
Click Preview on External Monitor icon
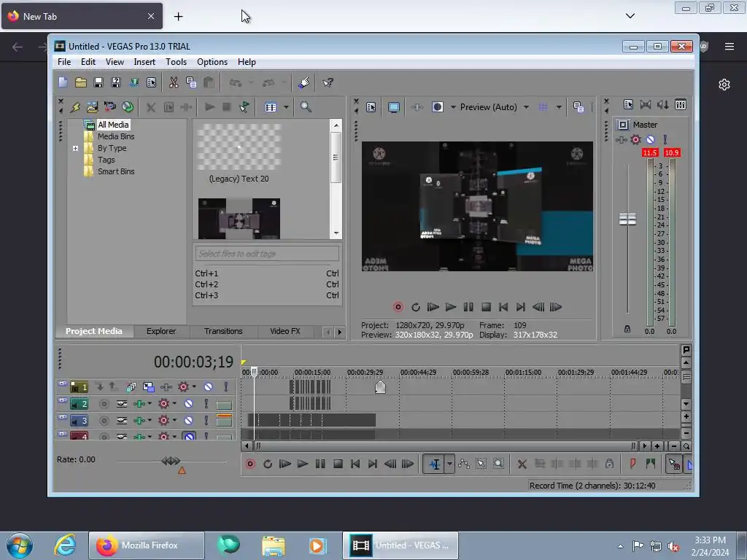pos(394,107)
